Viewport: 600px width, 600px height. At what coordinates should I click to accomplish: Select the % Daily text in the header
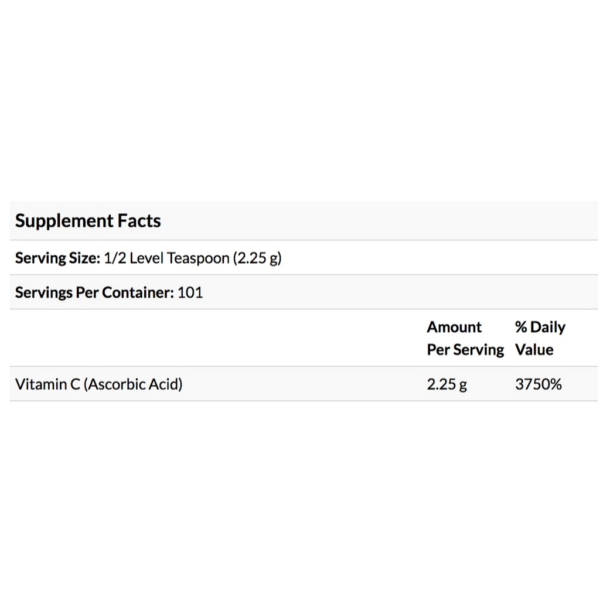tap(540, 328)
